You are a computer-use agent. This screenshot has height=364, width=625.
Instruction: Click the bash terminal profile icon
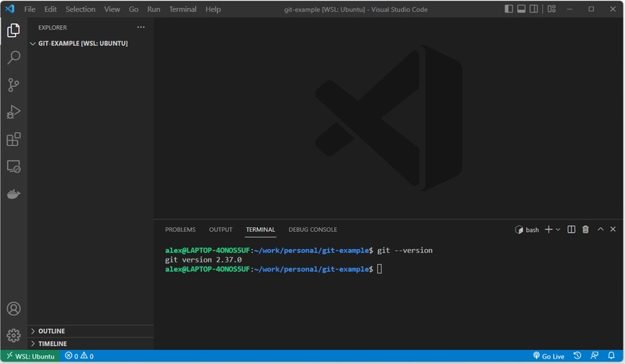(519, 230)
